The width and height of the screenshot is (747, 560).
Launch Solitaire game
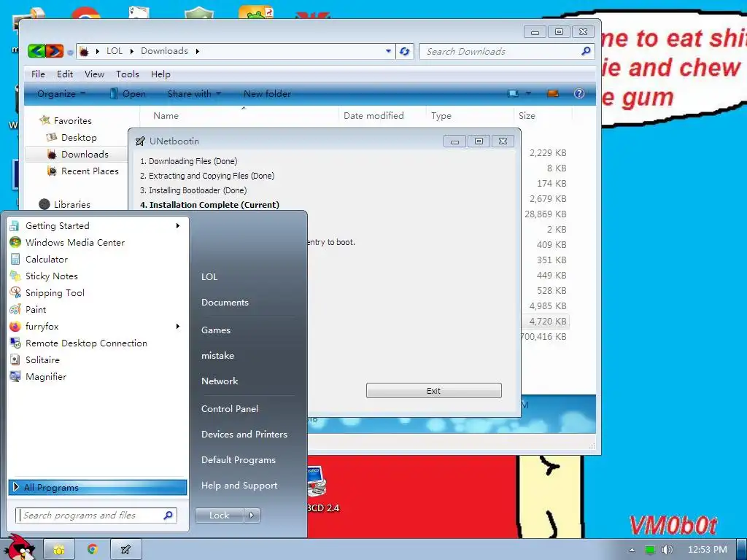tap(96, 360)
